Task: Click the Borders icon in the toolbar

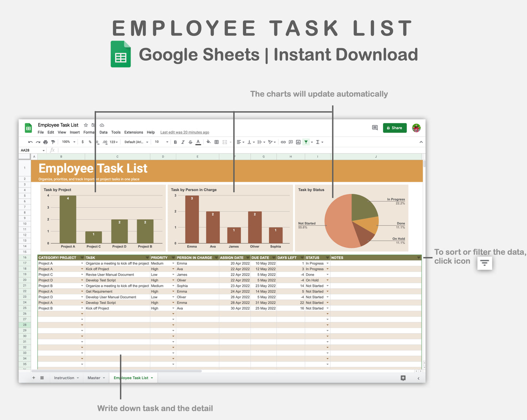Action: pos(216,142)
